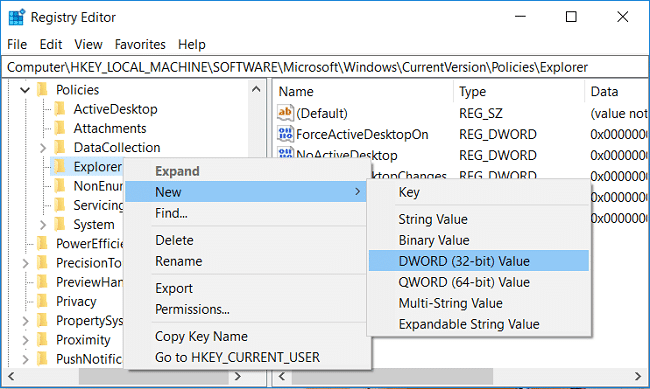Select the ForceActiveDesktopOn value name
This screenshot has width=650, height=389.
click(x=362, y=134)
